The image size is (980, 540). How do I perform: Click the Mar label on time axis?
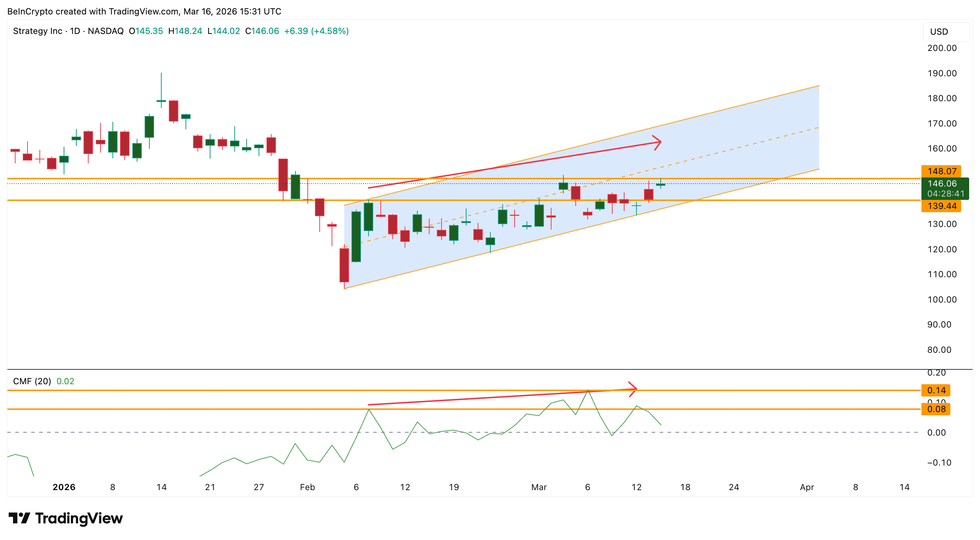coord(539,487)
